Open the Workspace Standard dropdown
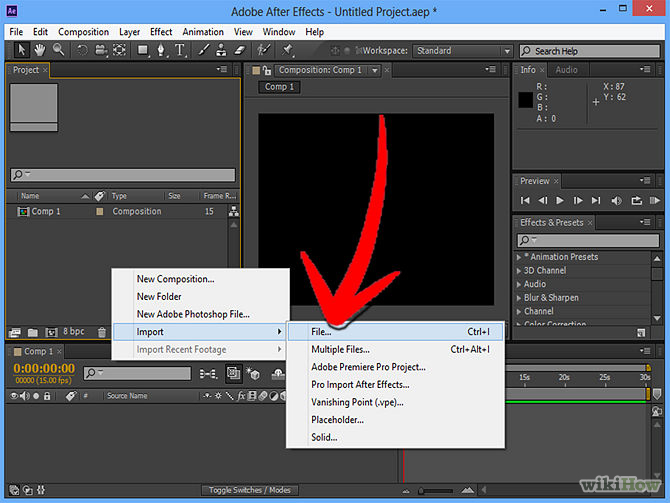The image size is (670, 503). [x=462, y=51]
